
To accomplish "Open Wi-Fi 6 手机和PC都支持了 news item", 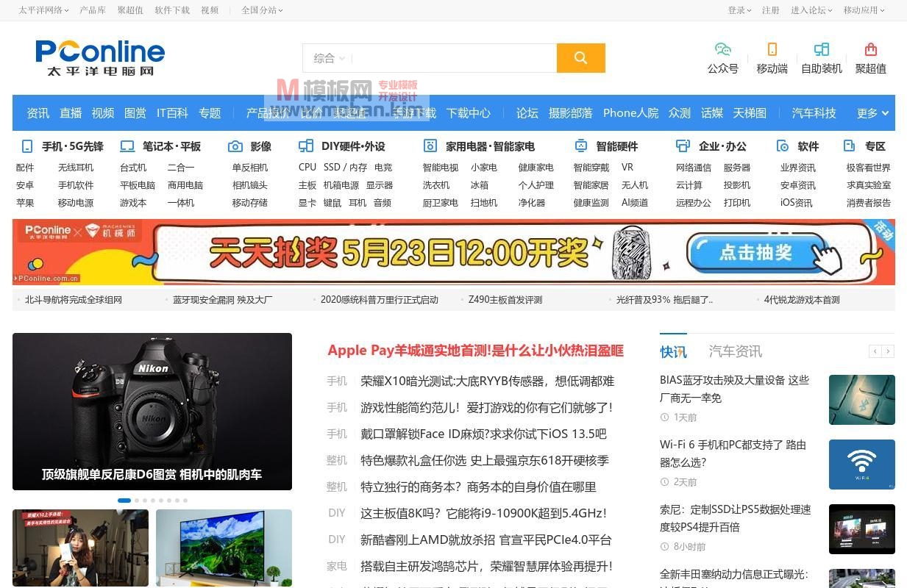I will (733, 453).
